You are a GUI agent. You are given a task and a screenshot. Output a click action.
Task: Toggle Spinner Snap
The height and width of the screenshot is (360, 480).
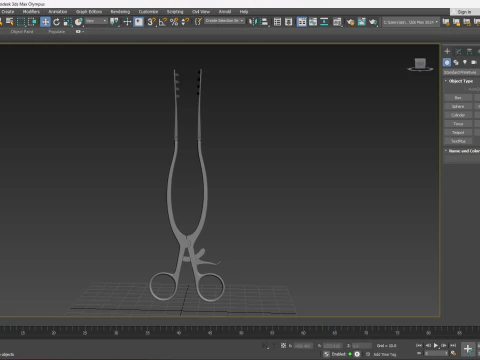point(185,22)
